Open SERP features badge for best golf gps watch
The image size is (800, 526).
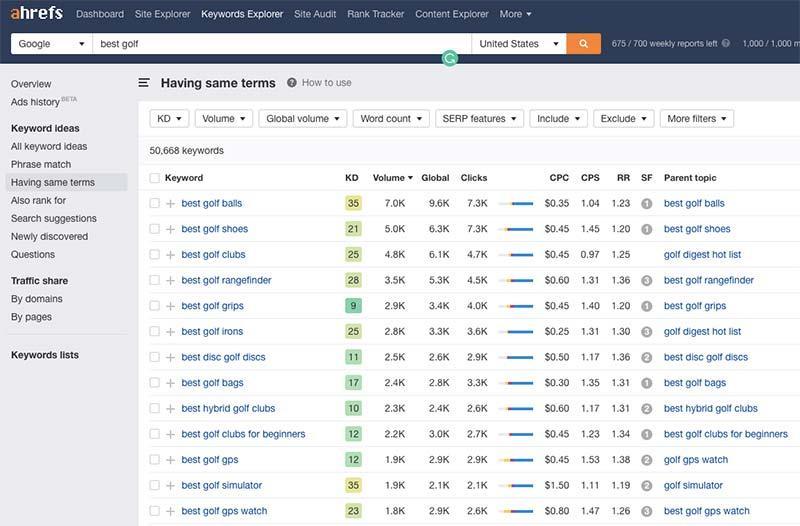[x=646, y=511]
